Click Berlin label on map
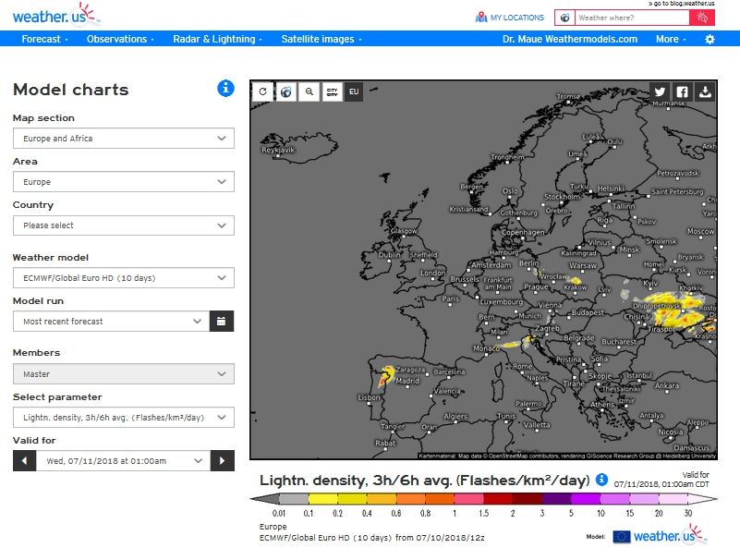The width and height of the screenshot is (740, 560). pyautogui.click(x=528, y=263)
